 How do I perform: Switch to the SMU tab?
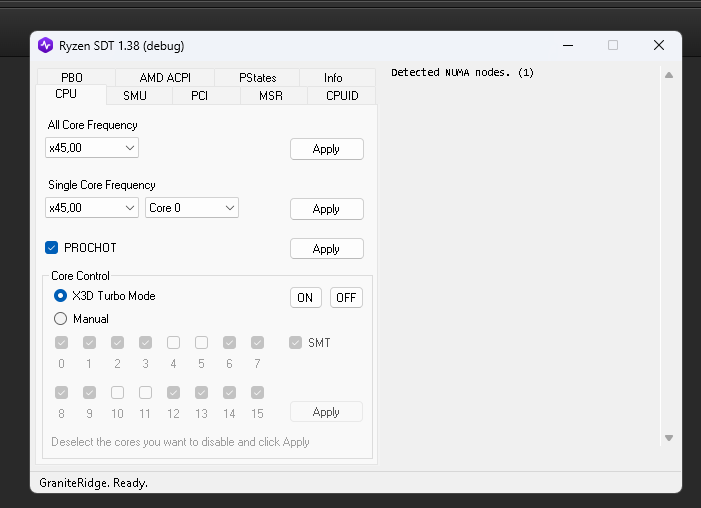tap(135, 96)
